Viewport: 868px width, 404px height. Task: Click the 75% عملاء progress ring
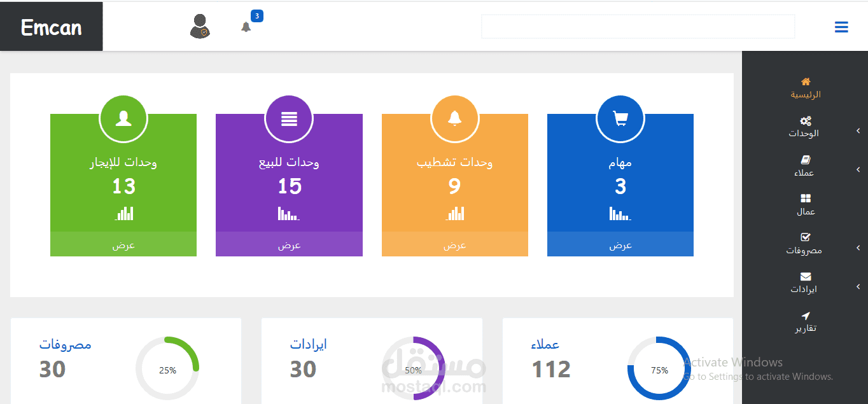coord(659,369)
